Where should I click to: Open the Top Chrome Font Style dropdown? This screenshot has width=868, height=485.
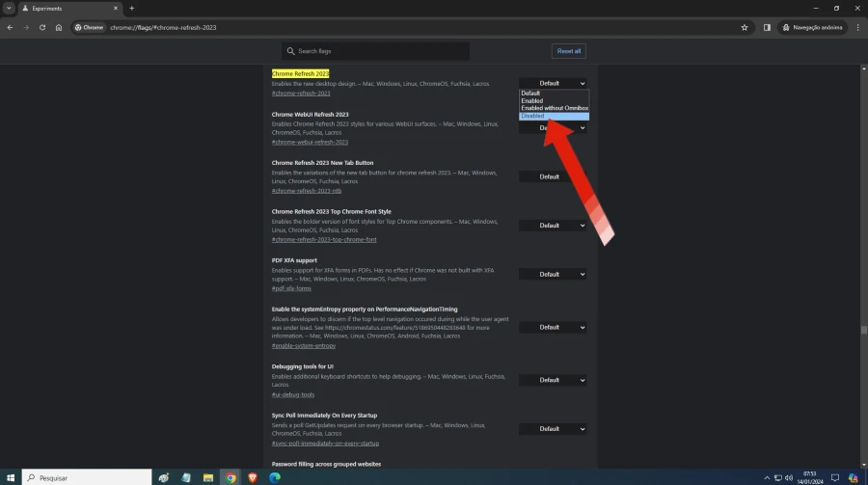(553, 226)
